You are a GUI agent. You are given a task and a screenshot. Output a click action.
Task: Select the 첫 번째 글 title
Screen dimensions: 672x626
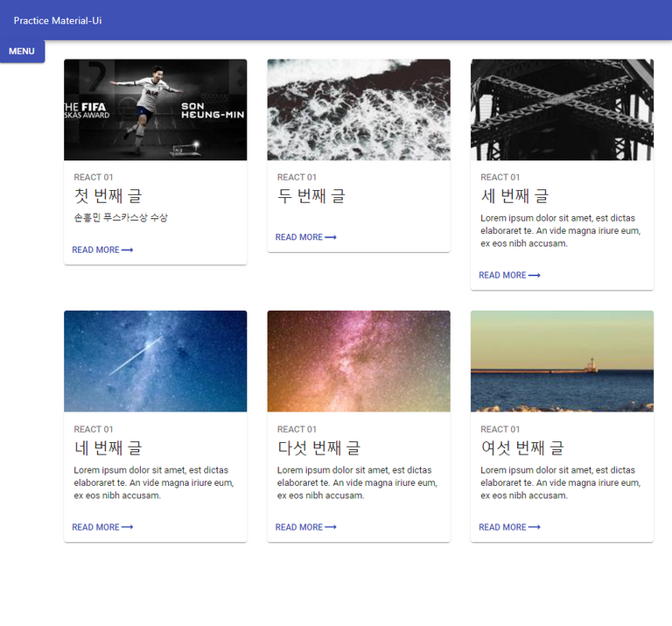pyautogui.click(x=108, y=196)
